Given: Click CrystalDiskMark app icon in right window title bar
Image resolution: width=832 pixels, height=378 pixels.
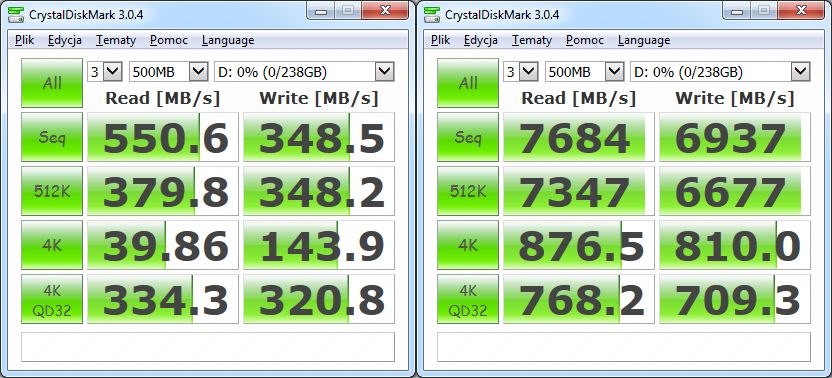Looking at the screenshot, I should click(x=432, y=14).
